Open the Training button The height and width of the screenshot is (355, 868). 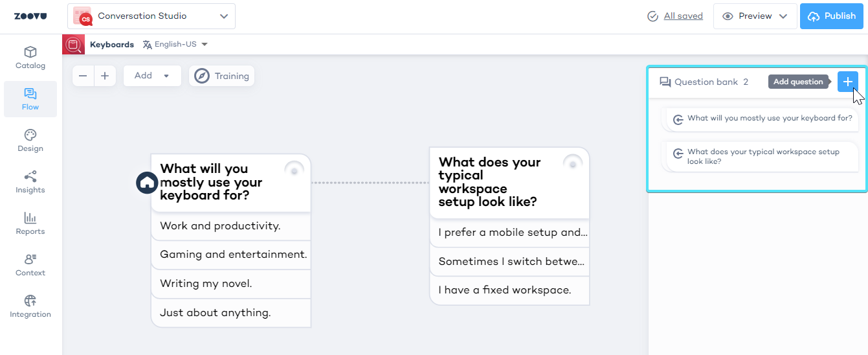(x=222, y=76)
